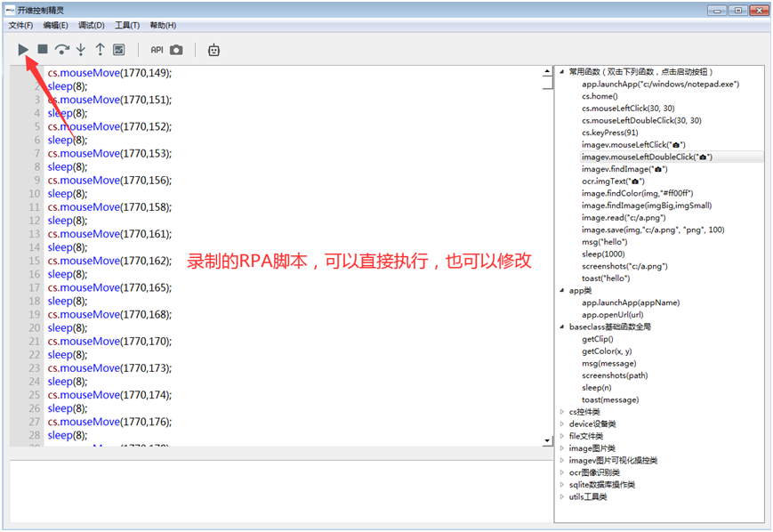The image size is (773, 532).
Task: Click the editor vertical scrollbar thumb
Action: pos(547,83)
